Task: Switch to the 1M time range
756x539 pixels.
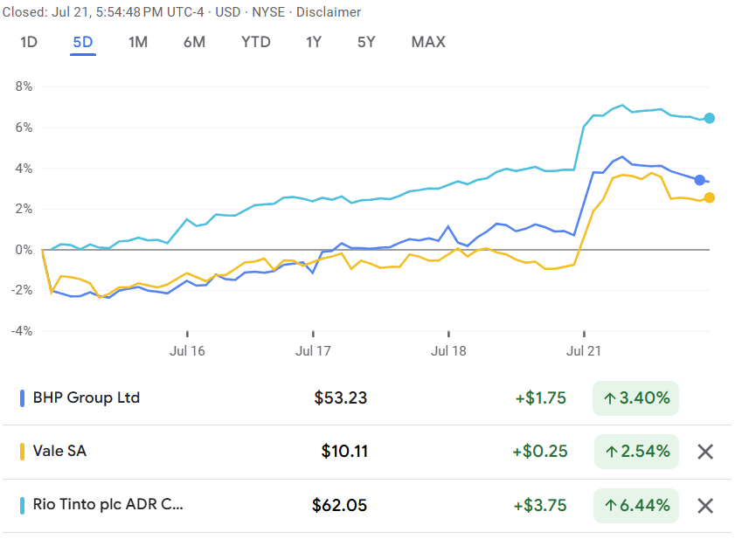Action: pos(138,43)
